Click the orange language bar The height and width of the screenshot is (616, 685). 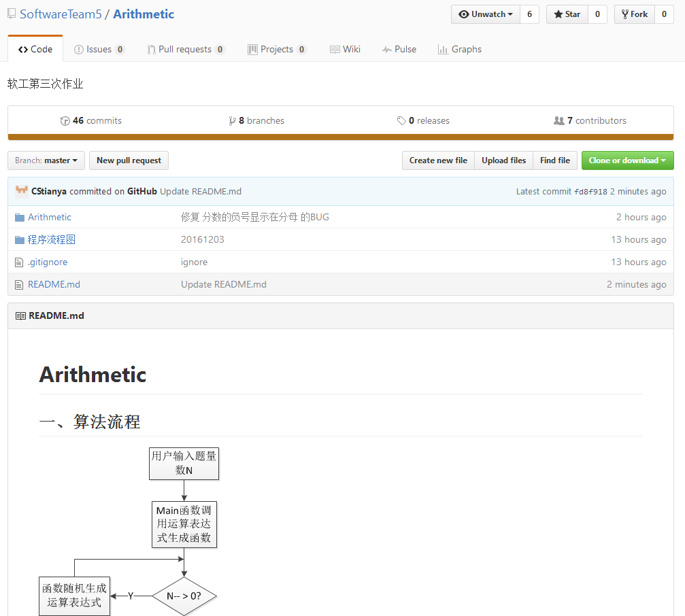(x=341, y=137)
